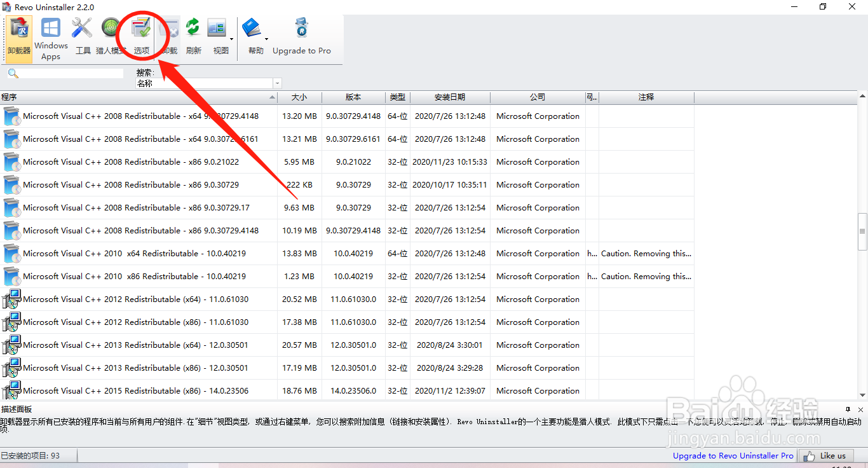
Task: Click the Like us button
Action: [x=825, y=456]
